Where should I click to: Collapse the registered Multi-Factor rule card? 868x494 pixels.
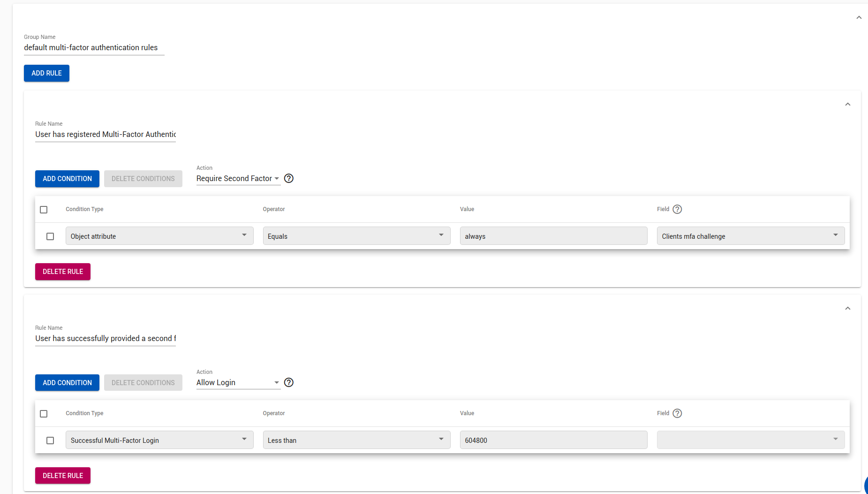847,104
